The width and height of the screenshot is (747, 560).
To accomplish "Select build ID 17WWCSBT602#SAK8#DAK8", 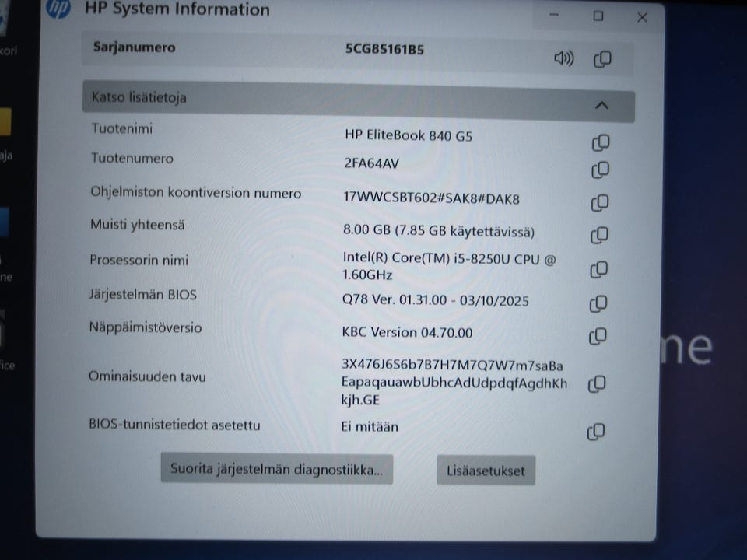I will click(x=431, y=198).
